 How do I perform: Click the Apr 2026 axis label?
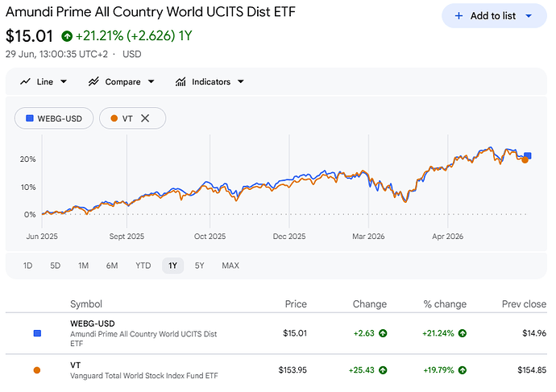(447, 237)
